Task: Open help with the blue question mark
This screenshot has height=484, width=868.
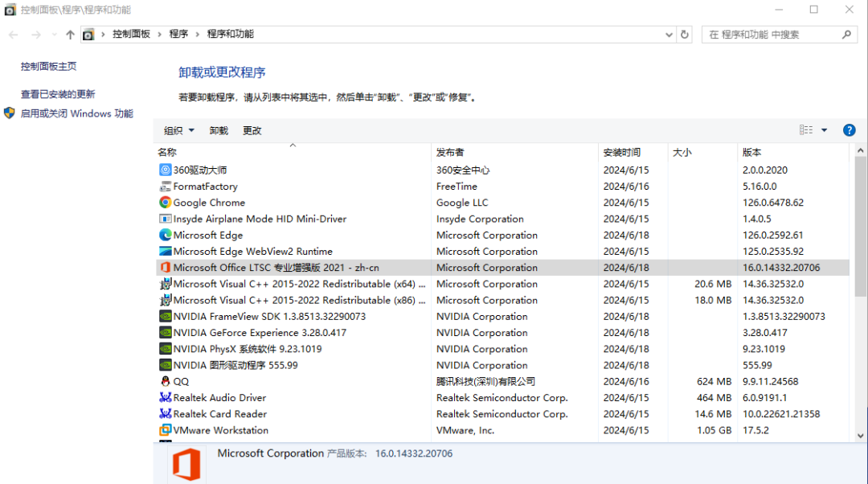Action: (x=849, y=130)
